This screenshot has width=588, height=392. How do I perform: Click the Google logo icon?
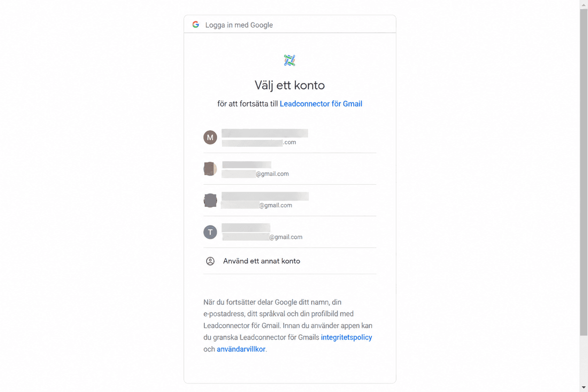[x=196, y=25]
